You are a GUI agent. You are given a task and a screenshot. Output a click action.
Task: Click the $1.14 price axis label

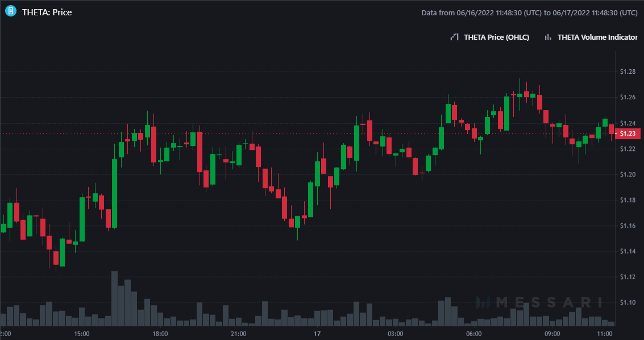coord(628,251)
